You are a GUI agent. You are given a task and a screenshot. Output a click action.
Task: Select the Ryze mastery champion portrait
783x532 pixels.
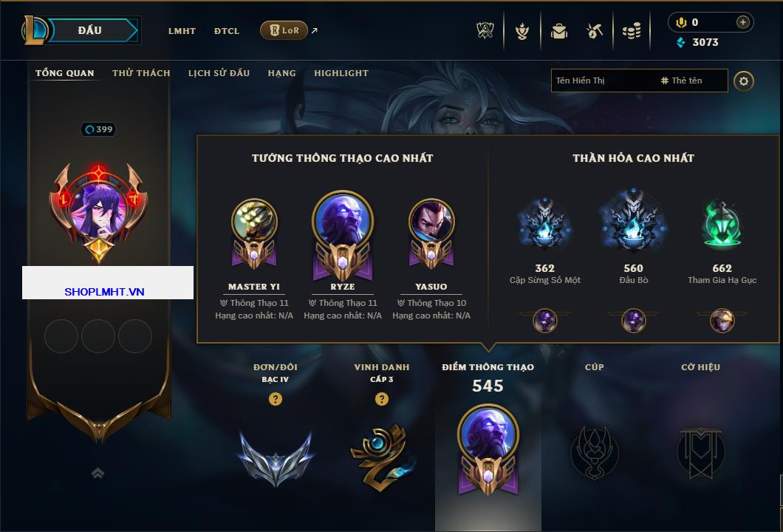(x=343, y=220)
